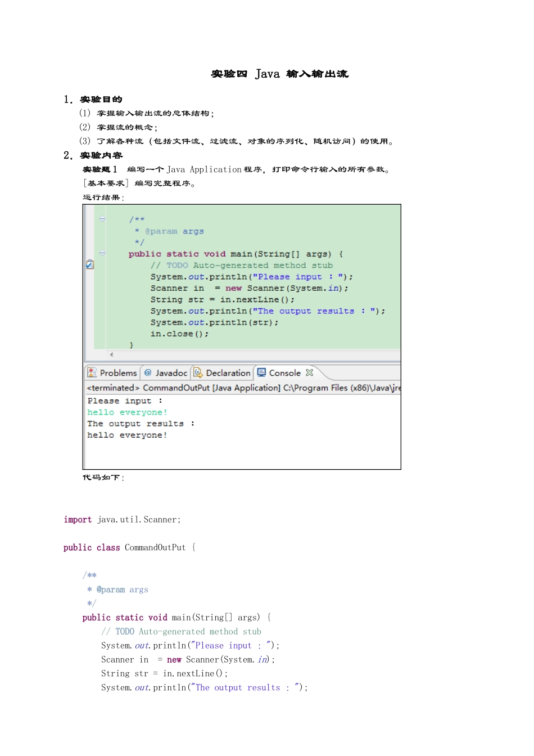This screenshot has height=756, width=534.
Task: Click the Problems tab warning icon
Action: pyautogui.click(x=92, y=372)
